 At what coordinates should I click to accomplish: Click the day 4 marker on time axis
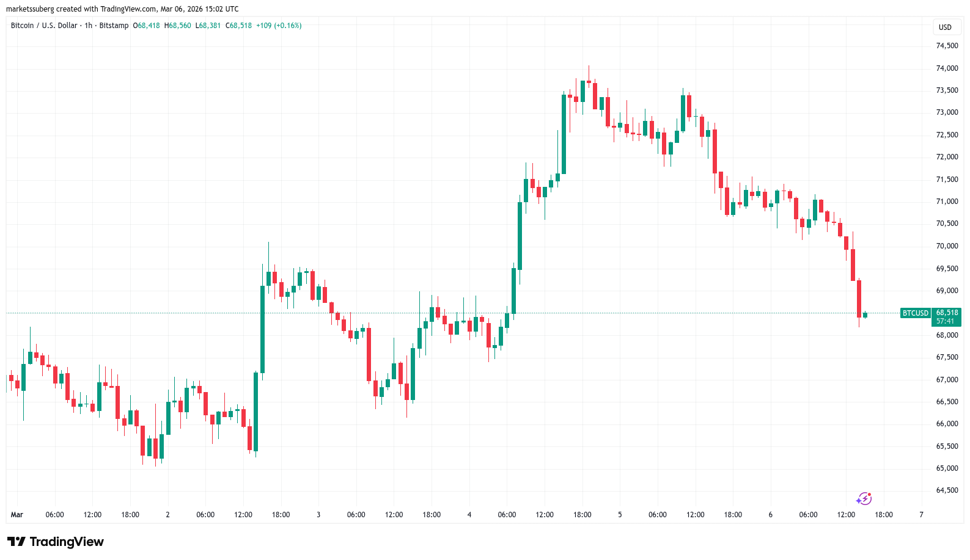click(469, 515)
